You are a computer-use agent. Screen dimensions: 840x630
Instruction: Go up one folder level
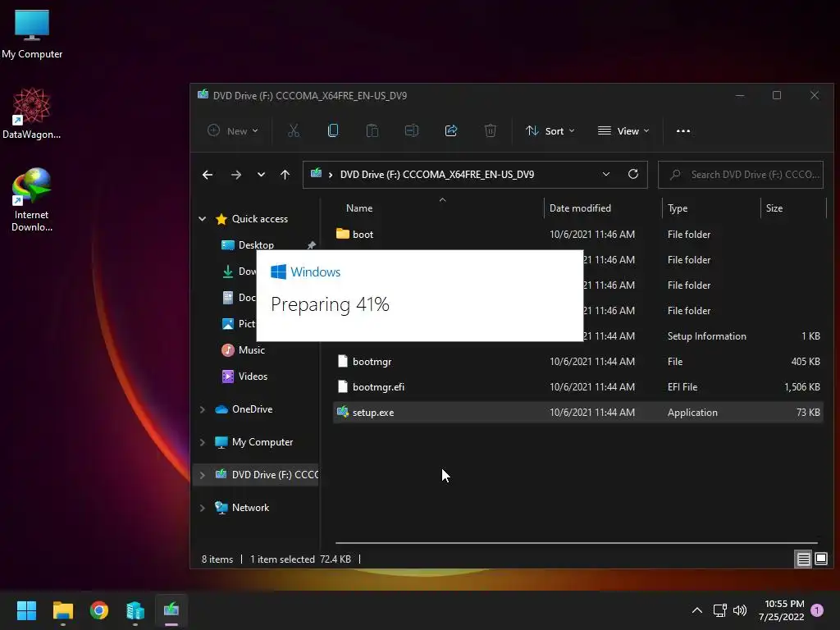[285, 175]
